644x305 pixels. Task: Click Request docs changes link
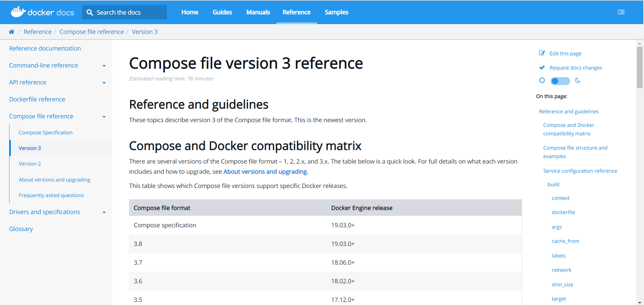(x=576, y=68)
